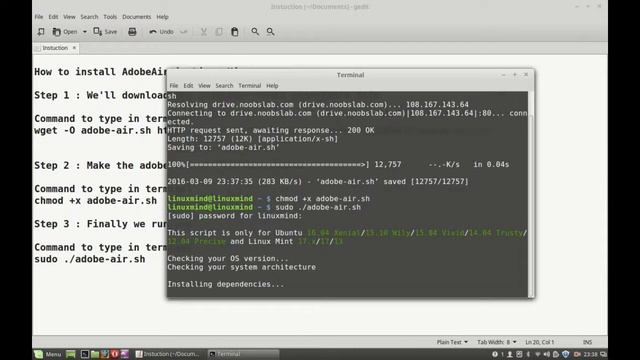Click the red screen recorder tray icon
The image size is (640, 360).
coord(577,354)
